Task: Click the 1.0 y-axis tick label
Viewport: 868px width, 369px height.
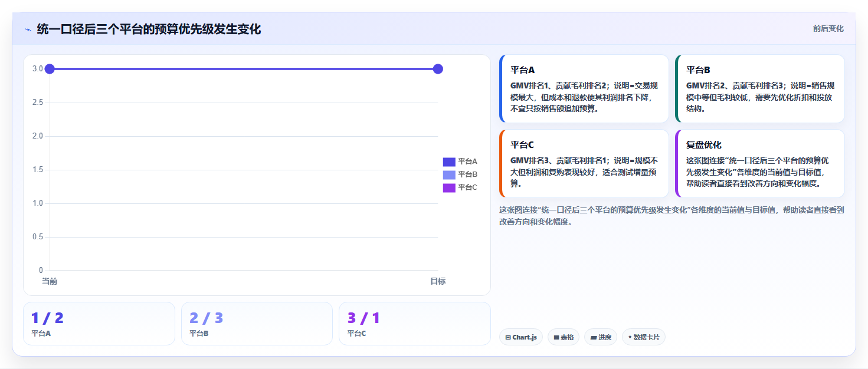Action: [x=37, y=203]
